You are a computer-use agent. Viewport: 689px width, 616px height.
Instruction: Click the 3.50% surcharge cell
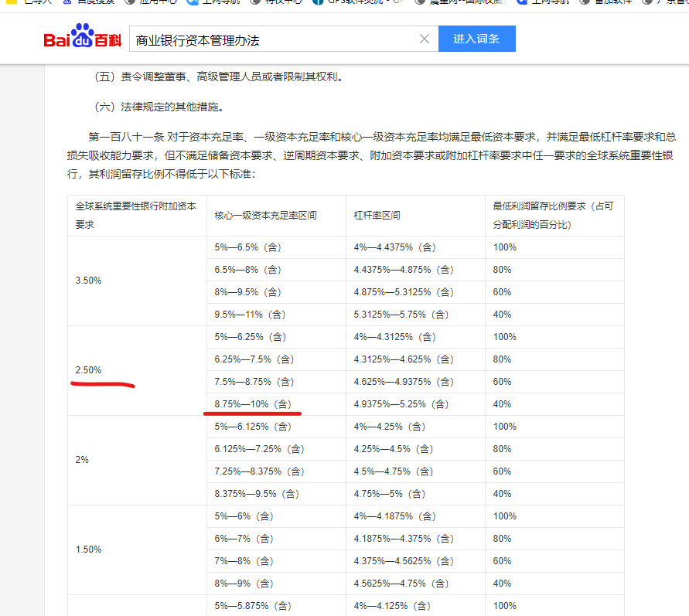(88, 281)
